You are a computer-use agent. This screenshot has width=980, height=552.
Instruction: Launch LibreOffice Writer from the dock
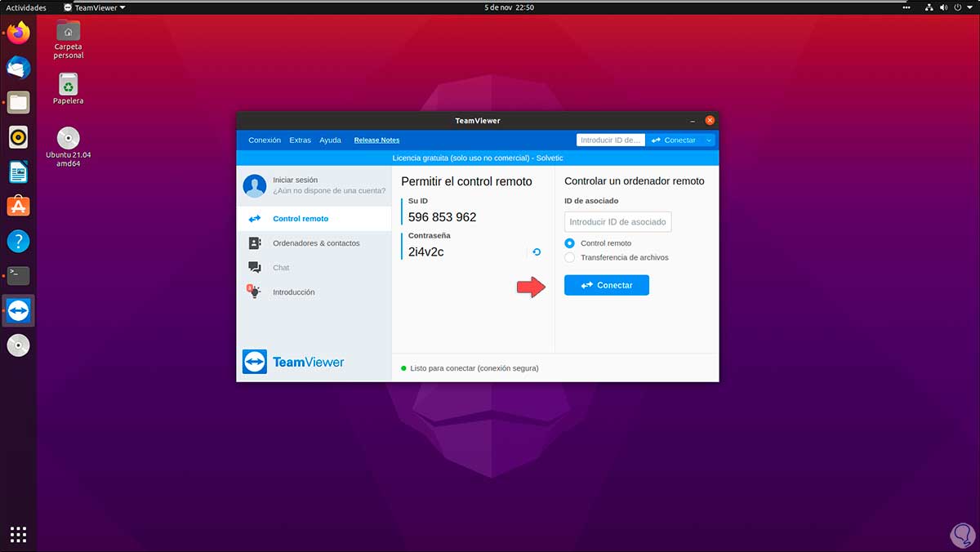(18, 171)
